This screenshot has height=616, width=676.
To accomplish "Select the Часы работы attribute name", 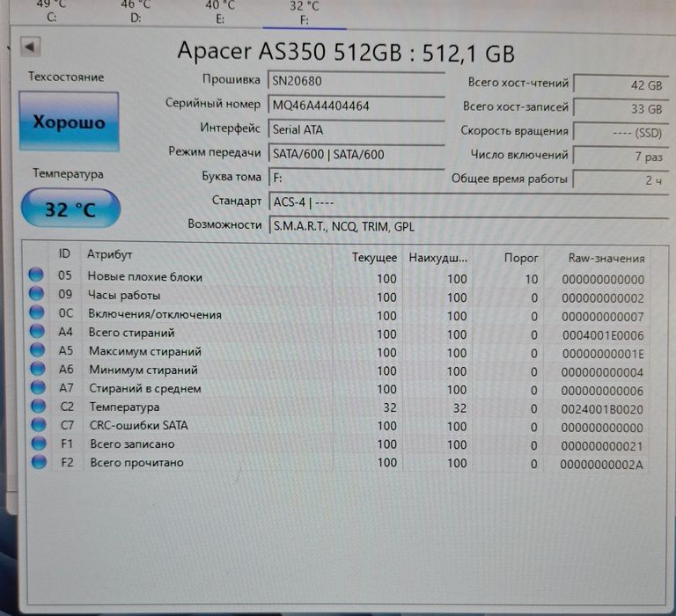I will pos(124,296).
